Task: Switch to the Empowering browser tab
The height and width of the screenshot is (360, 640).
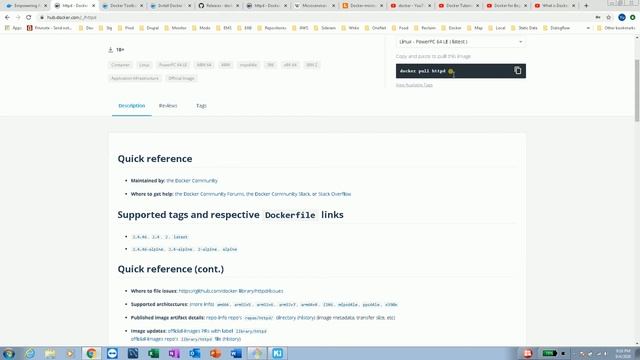Action: (26, 6)
